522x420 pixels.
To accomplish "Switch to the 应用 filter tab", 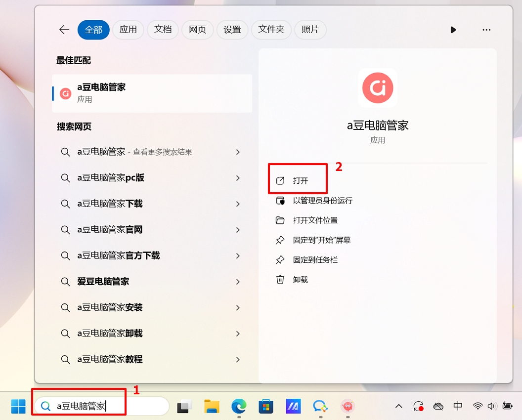I will click(128, 30).
